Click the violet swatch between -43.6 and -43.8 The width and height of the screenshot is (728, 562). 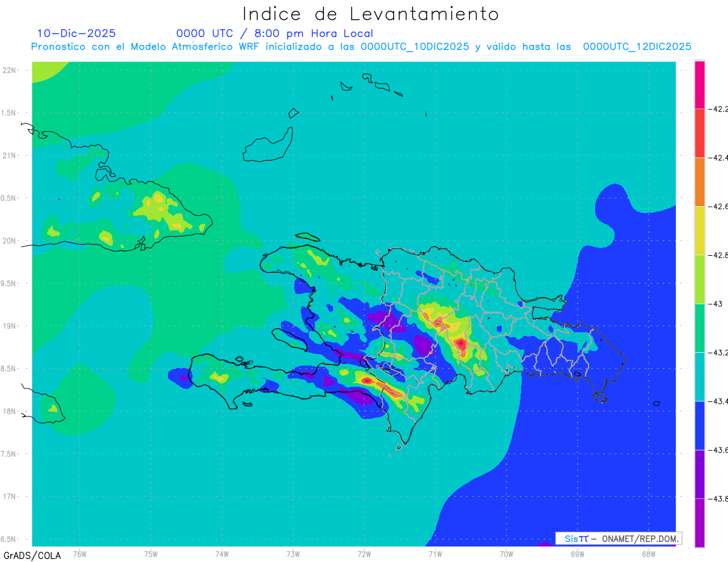[699, 474]
